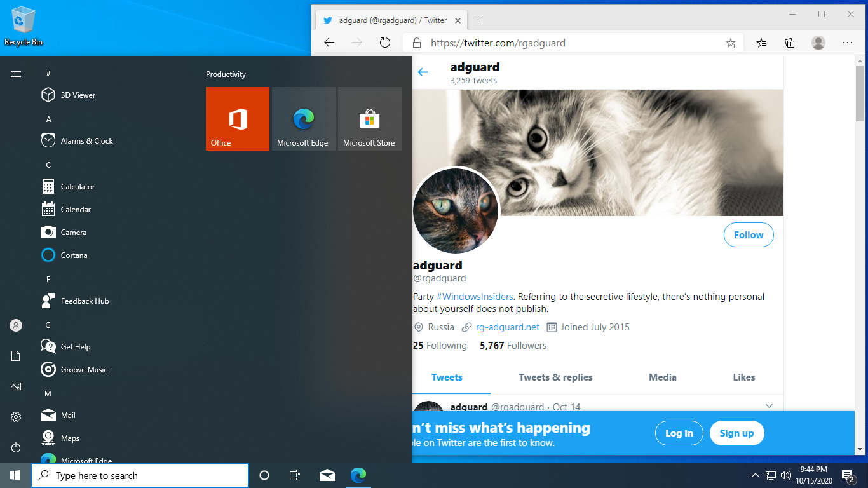The image size is (868, 488).
Task: Click the taskbar clock and date
Action: [814, 475]
